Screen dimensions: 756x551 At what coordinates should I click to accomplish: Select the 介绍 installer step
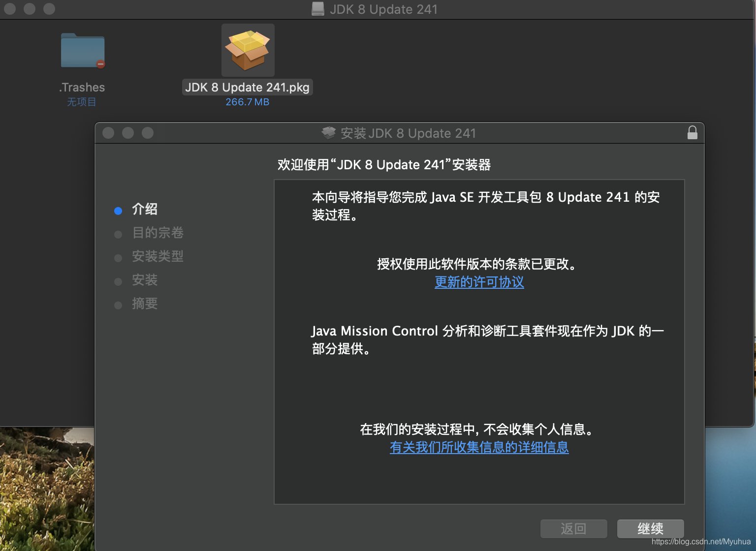tap(145, 210)
